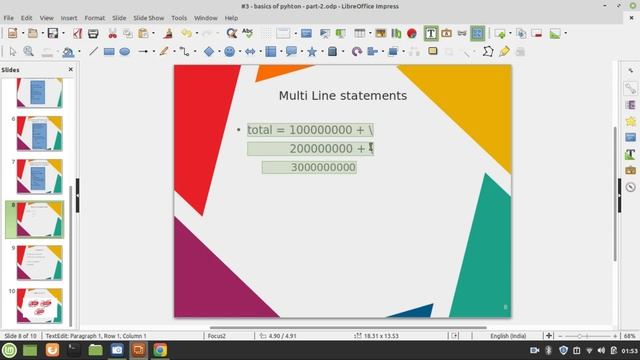Open Undo history dropdown arrow
This screenshot has height=360, width=640.
[196, 33]
